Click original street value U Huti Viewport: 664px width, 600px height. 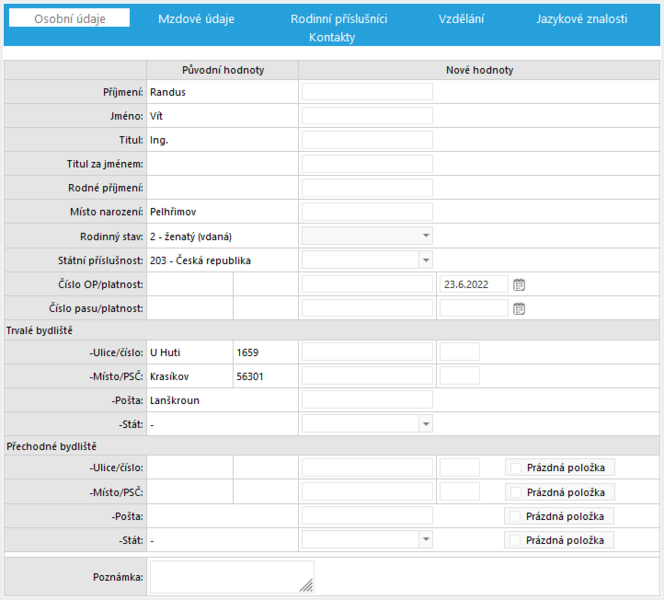coord(165,352)
